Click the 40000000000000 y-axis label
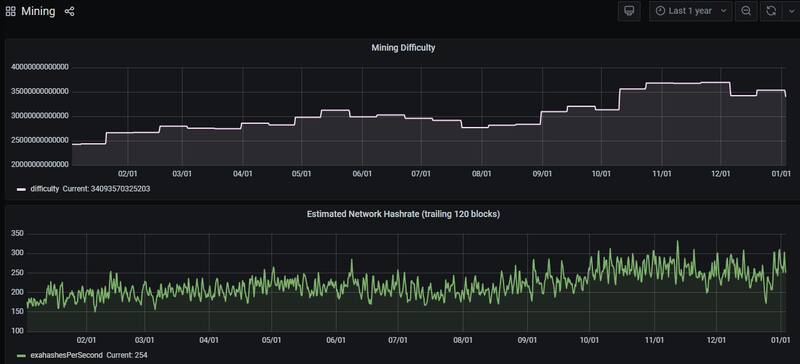This screenshot has height=364, width=800. (x=39, y=67)
